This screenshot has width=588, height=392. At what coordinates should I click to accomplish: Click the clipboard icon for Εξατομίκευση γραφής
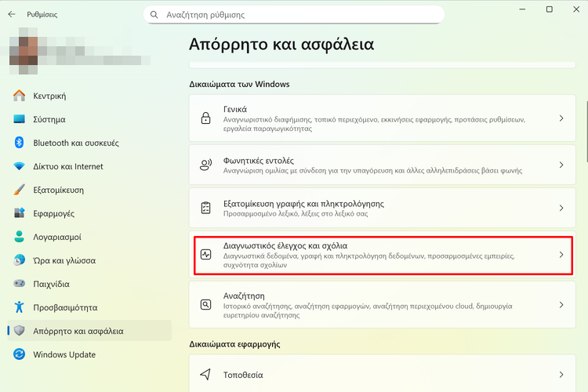[206, 208]
